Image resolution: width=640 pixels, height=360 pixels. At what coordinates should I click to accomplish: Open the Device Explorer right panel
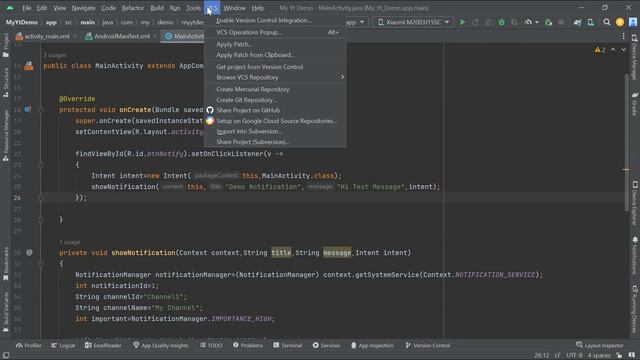coord(634,202)
